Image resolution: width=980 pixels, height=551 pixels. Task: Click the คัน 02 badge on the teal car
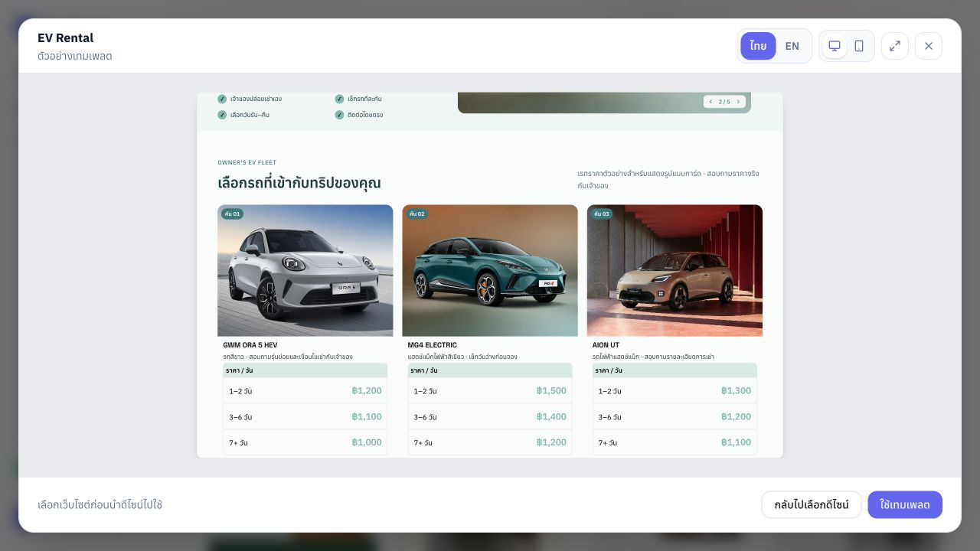416,214
